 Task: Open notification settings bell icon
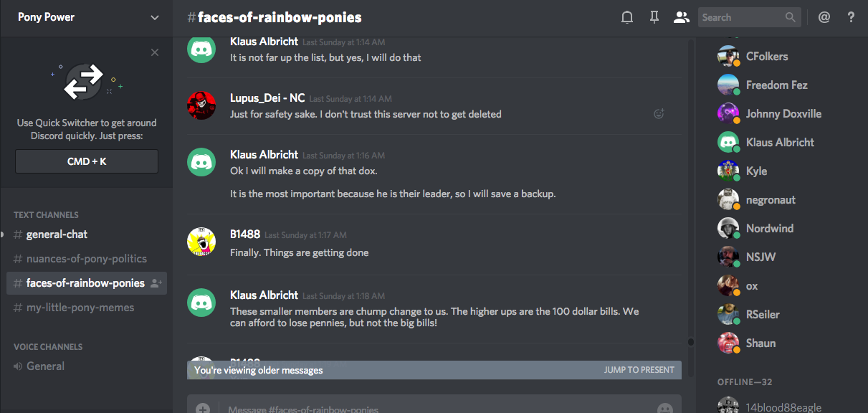pos(627,17)
